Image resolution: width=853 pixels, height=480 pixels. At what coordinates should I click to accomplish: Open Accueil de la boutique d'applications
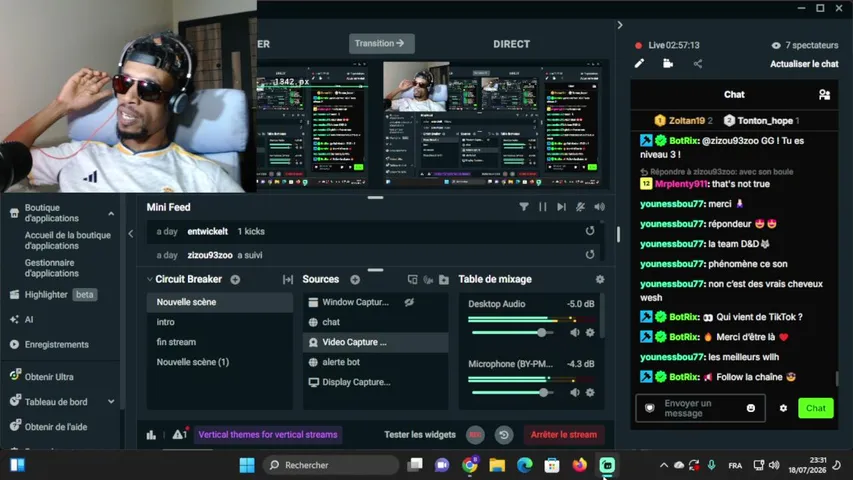[67, 241]
